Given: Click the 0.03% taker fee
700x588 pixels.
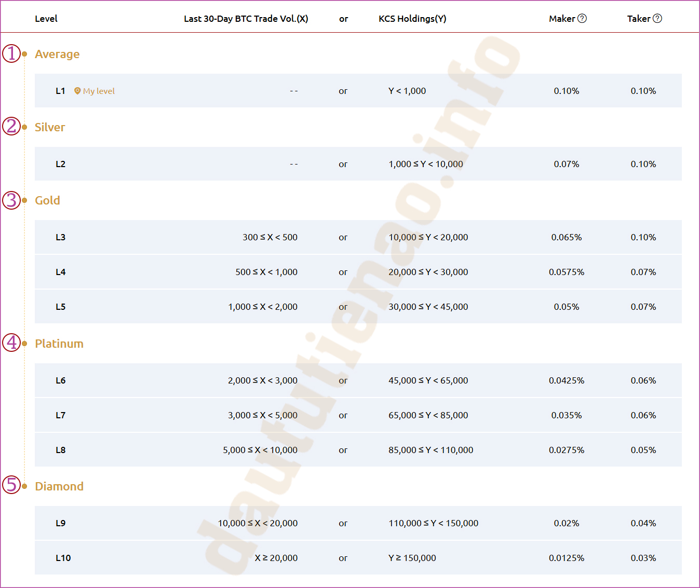Looking at the screenshot, I should tap(643, 558).
